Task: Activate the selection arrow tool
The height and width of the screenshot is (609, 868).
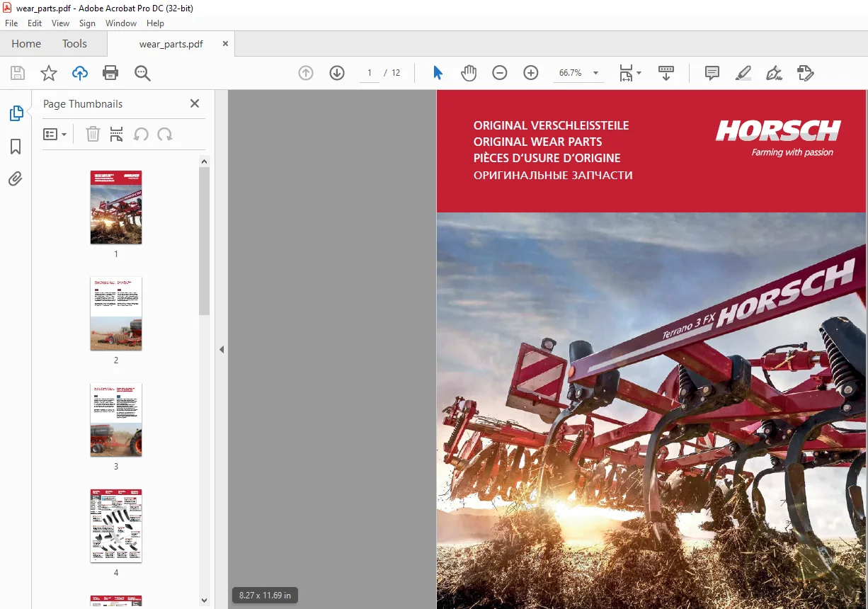Action: pos(438,73)
